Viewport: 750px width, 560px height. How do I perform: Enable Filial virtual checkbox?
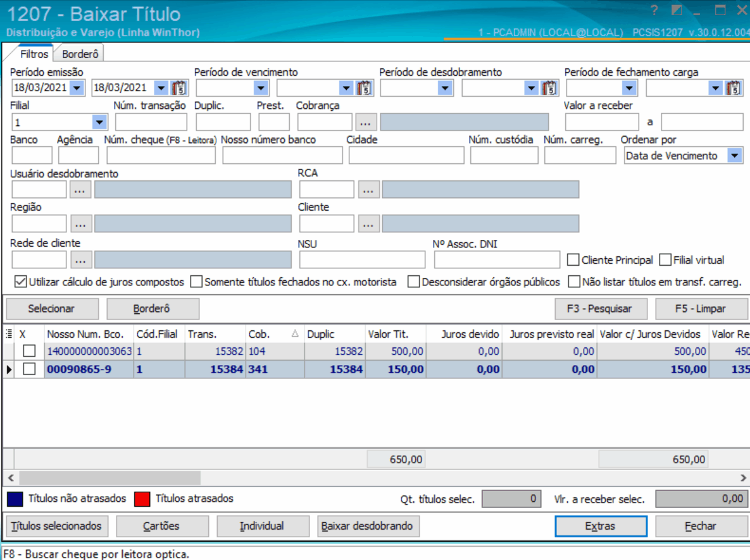pyautogui.click(x=665, y=259)
